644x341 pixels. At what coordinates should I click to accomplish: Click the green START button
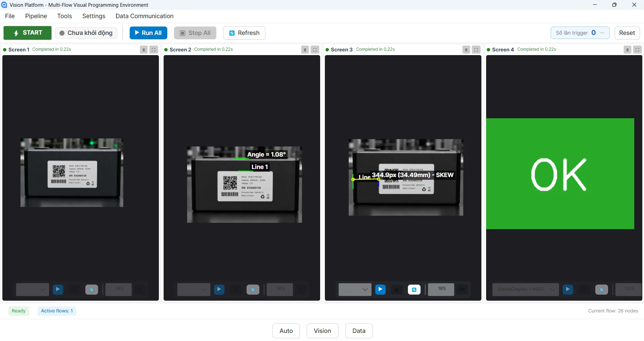pyautogui.click(x=28, y=33)
